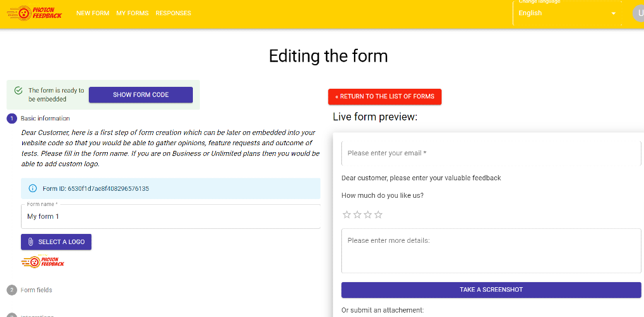This screenshot has height=317, width=644.
Task: Open the user avatar in the corner
Action: click(639, 13)
